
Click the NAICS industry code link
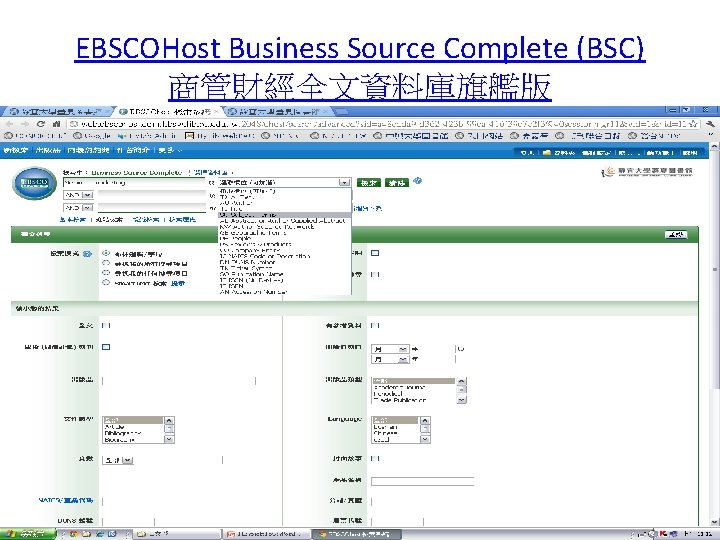click(66, 501)
